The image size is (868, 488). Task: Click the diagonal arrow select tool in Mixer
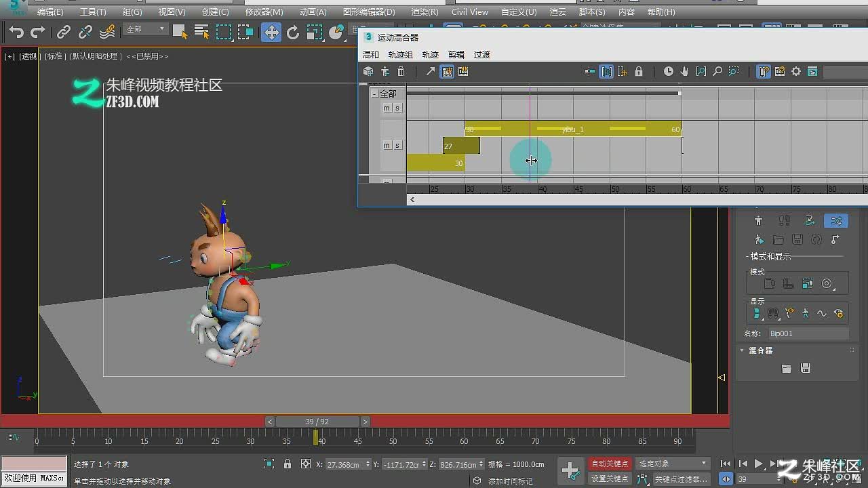click(430, 71)
